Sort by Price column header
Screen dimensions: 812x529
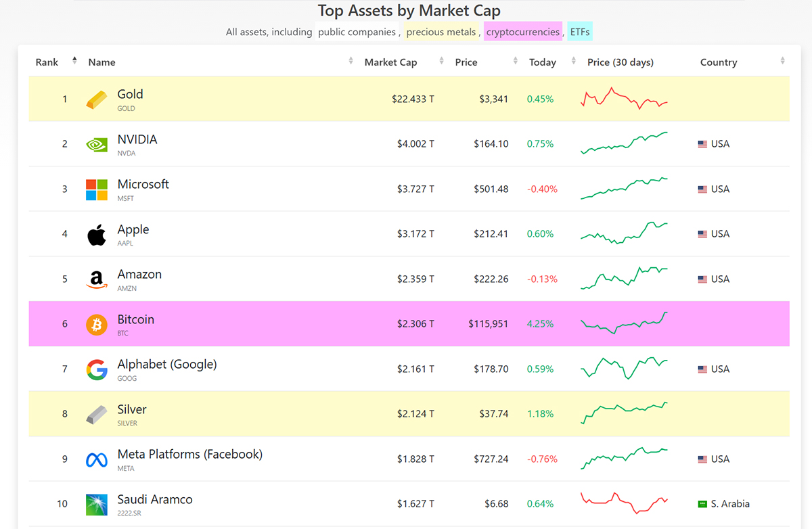coord(466,62)
